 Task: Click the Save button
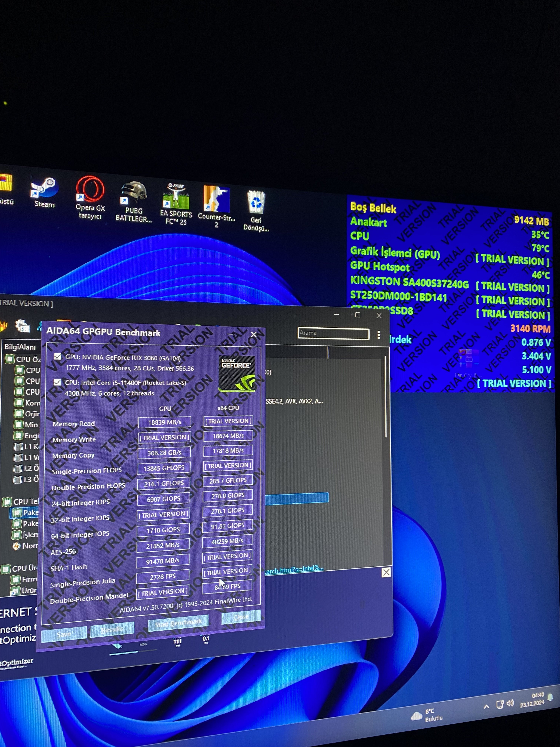point(64,634)
